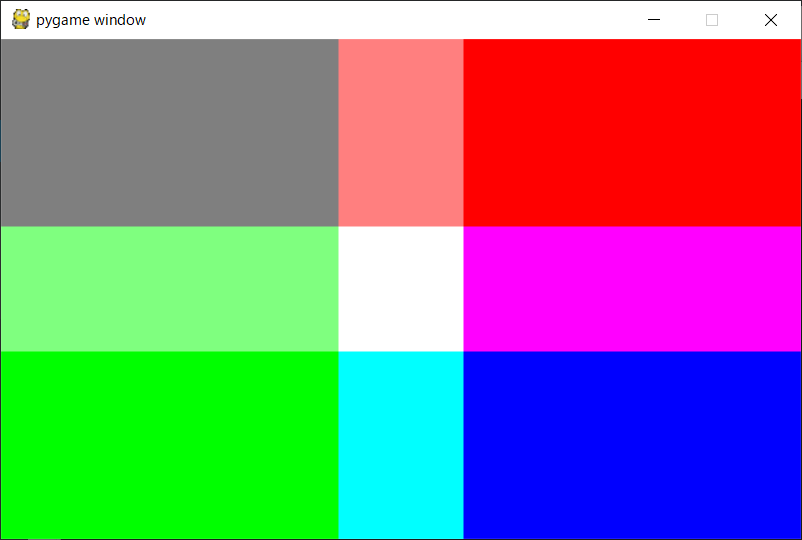Click the disabled maximize button
This screenshot has width=802, height=540.
tap(711, 20)
